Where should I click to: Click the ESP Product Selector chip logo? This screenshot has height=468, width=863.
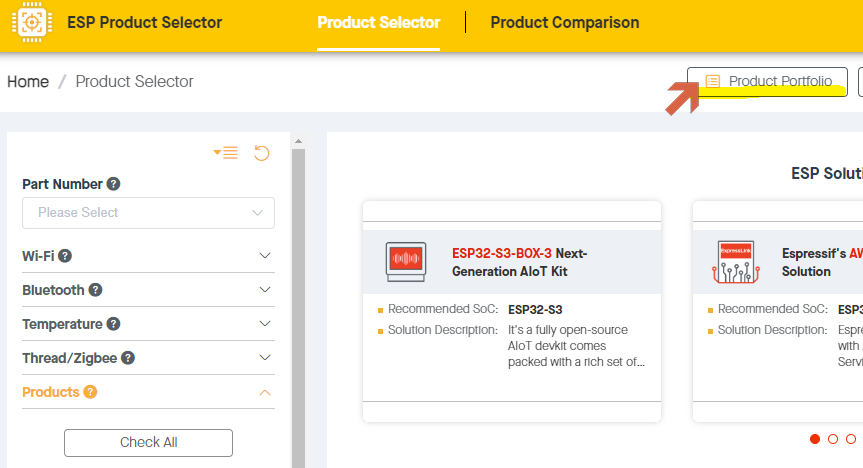(x=32, y=22)
